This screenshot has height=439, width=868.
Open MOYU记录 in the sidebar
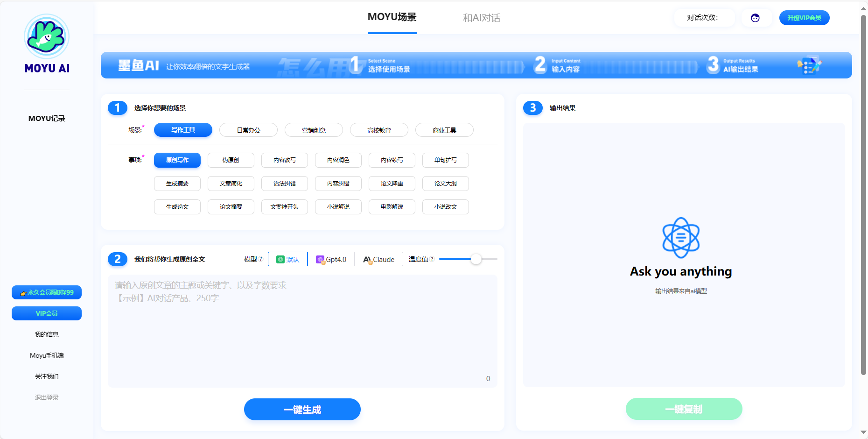pos(47,119)
